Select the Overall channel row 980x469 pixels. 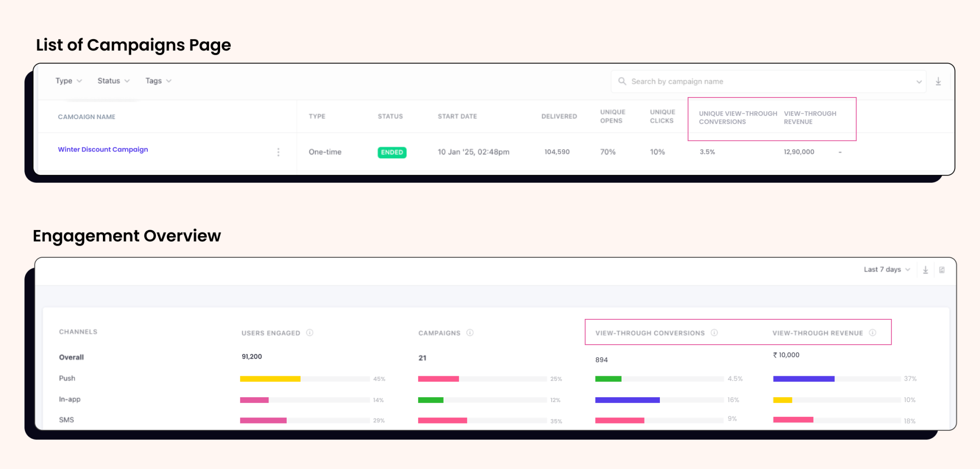coord(71,357)
